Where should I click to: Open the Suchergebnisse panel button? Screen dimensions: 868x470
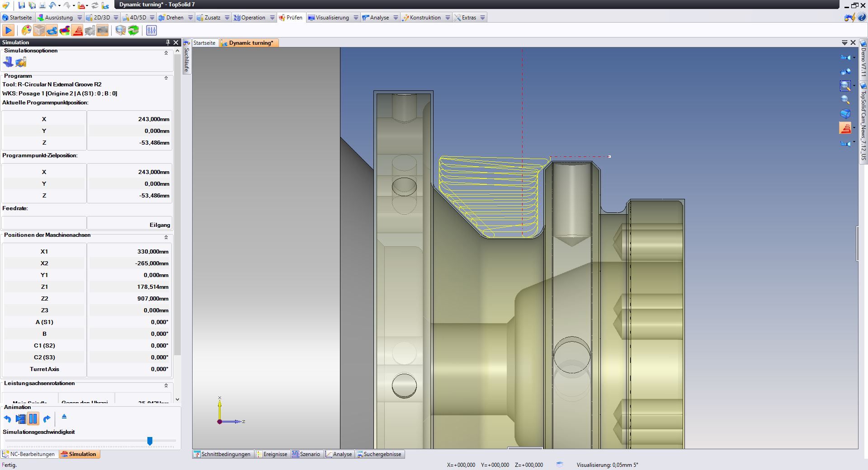pyautogui.click(x=379, y=454)
